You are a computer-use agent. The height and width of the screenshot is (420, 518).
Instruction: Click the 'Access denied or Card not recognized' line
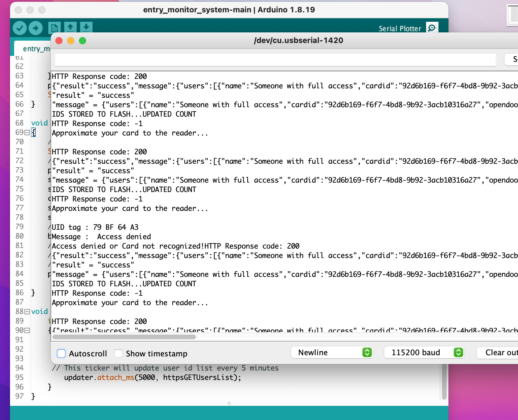128,246
